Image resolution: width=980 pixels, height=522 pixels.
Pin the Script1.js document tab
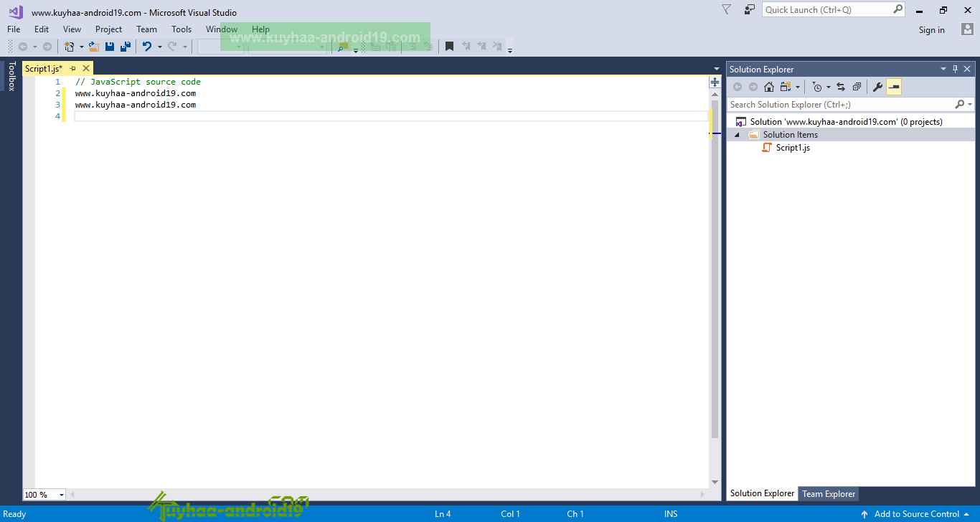(73, 68)
